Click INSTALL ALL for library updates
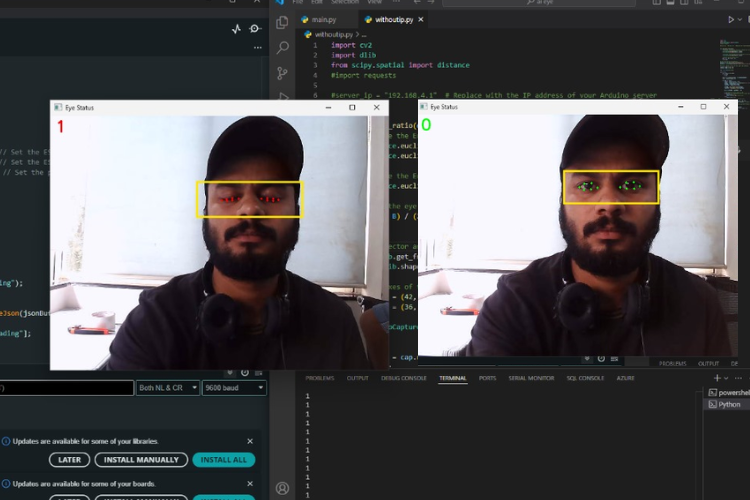 [223, 460]
